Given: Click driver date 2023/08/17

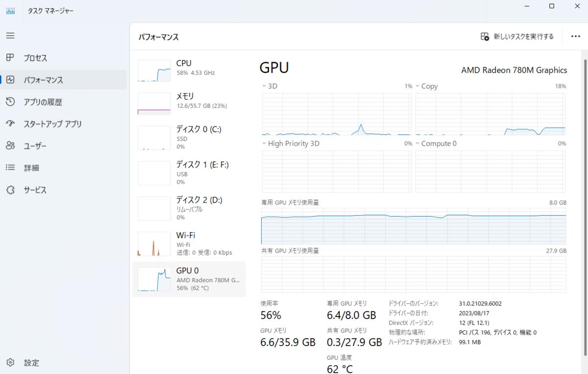Looking at the screenshot, I should [474, 313].
